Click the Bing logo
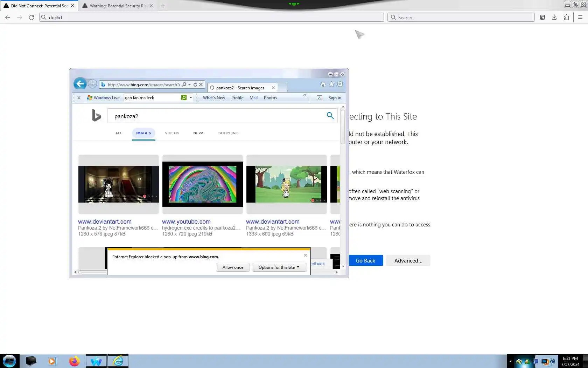Image resolution: width=588 pixels, height=368 pixels. pos(96,115)
